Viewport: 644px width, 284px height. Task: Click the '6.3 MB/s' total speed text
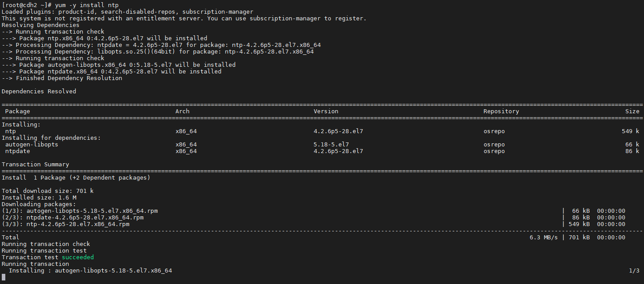544,238
